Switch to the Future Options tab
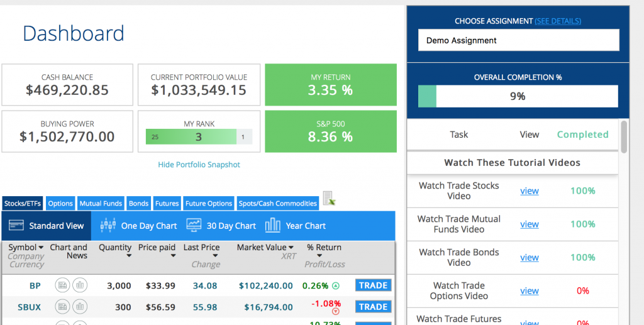Viewport: 644px width, 325px height. click(209, 203)
